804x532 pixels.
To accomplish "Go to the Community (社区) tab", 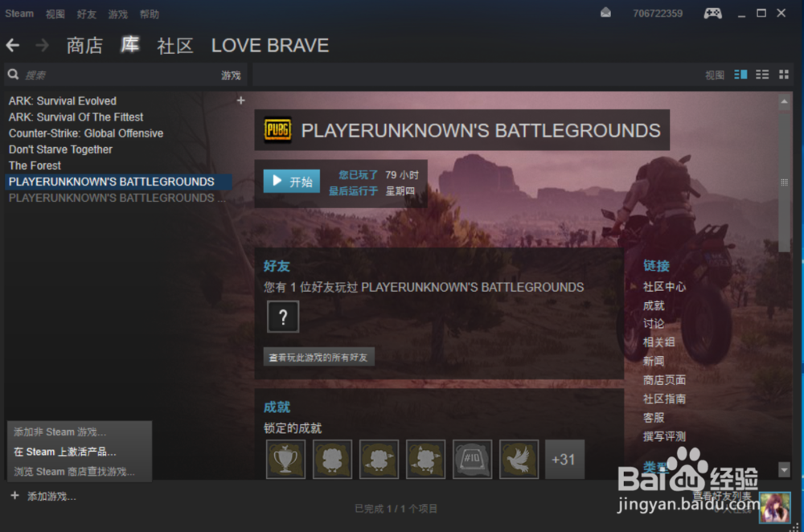I will [x=174, y=46].
